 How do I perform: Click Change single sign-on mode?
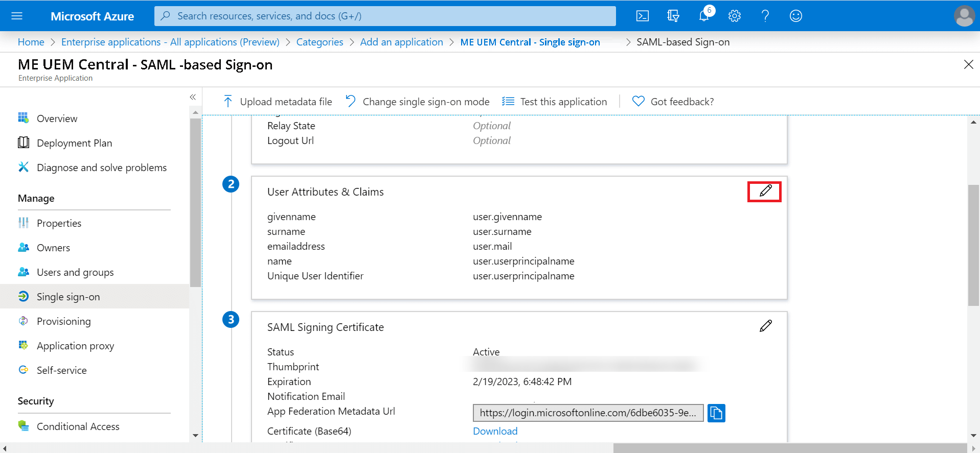[418, 102]
